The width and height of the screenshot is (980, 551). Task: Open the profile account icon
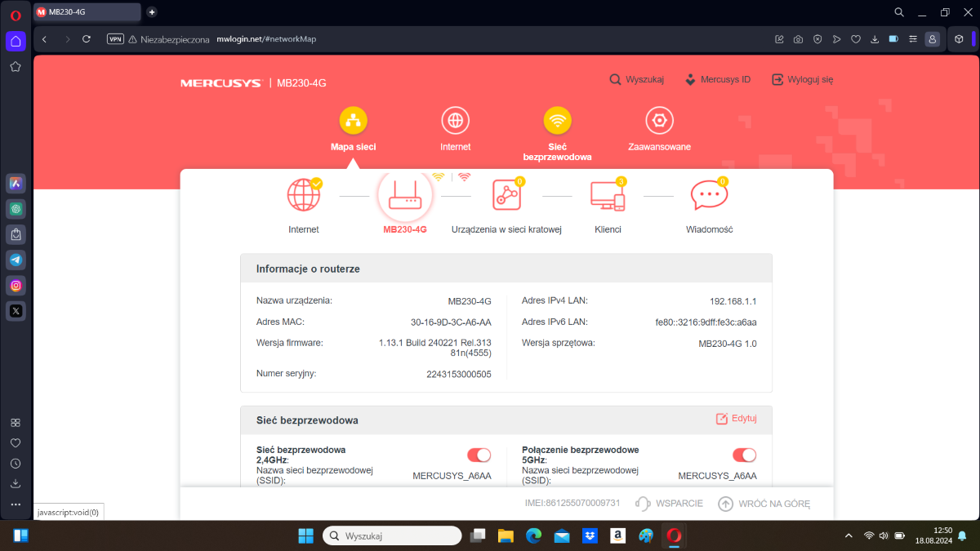[x=932, y=39]
